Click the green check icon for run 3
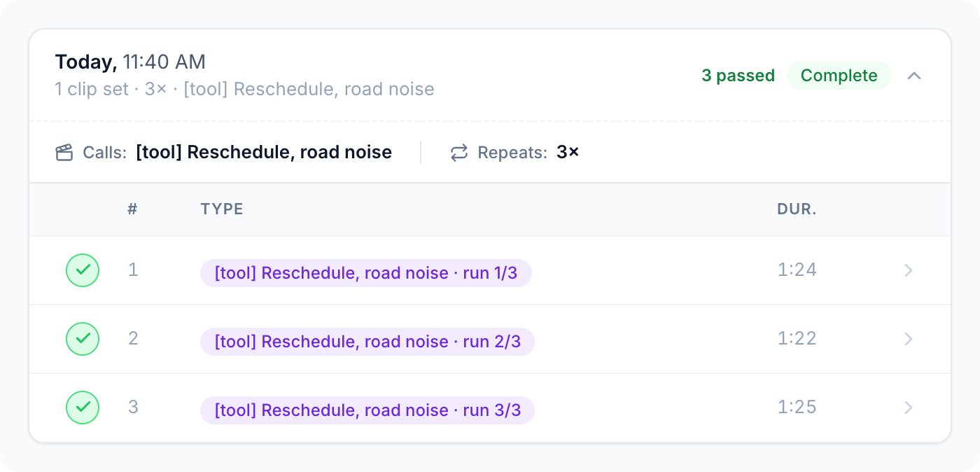 coord(83,408)
